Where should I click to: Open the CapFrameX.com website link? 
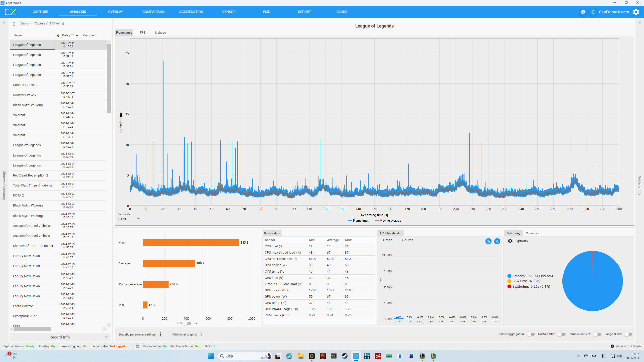click(614, 12)
